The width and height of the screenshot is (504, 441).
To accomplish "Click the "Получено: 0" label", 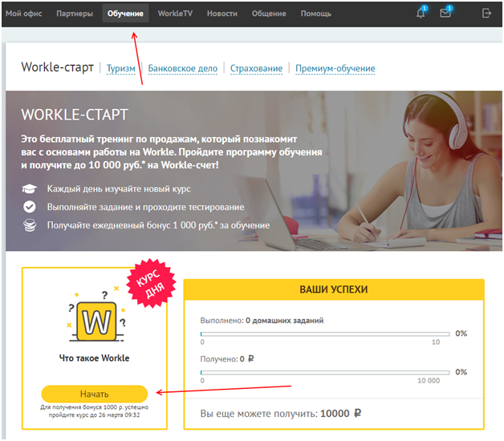I will coord(227,358).
